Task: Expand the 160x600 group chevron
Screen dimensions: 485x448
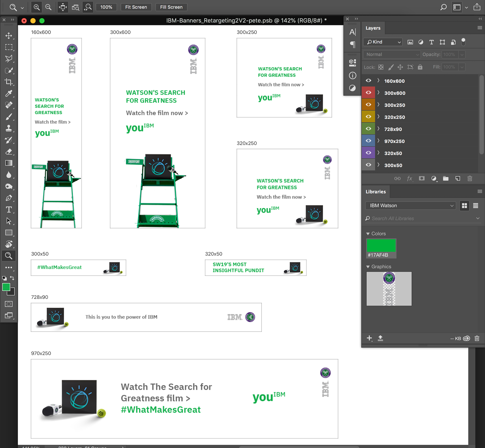Action: pos(378,81)
